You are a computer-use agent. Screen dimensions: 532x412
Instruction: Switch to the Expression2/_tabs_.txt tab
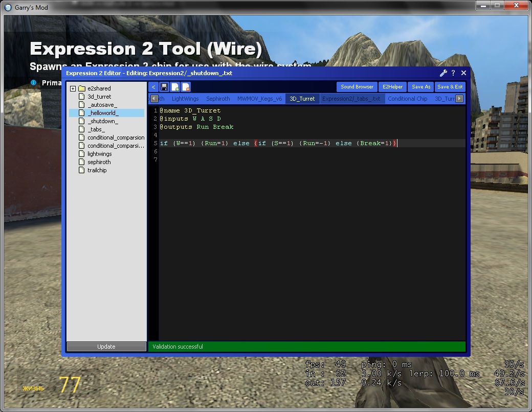(x=351, y=99)
